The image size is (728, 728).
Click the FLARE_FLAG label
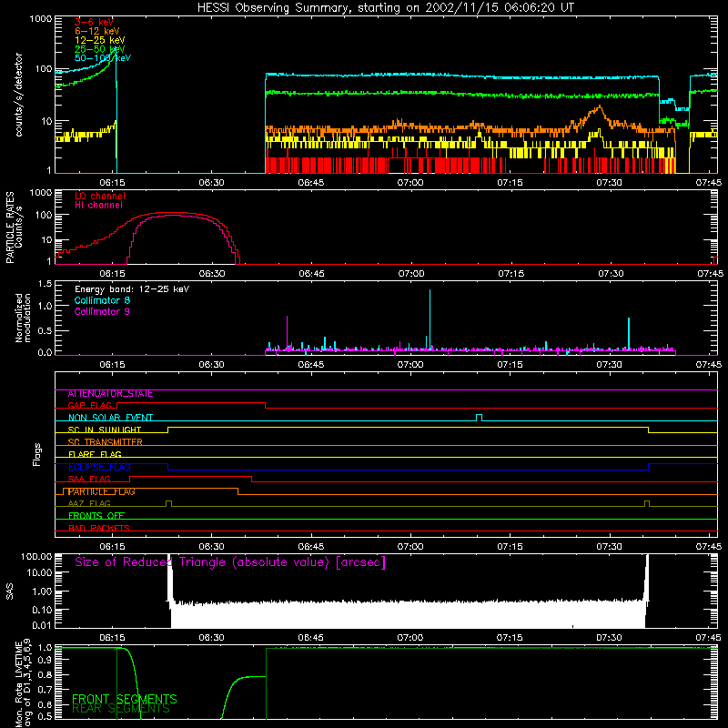click(x=95, y=454)
